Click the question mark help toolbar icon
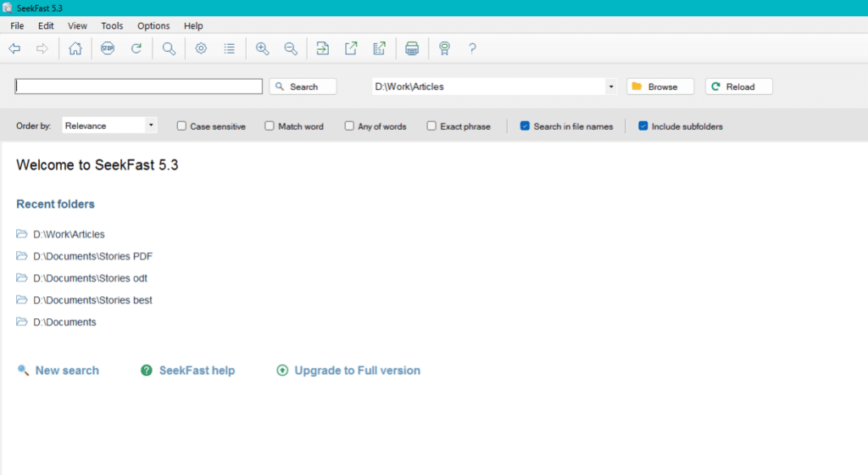Image resolution: width=868 pixels, height=475 pixels. (x=472, y=48)
